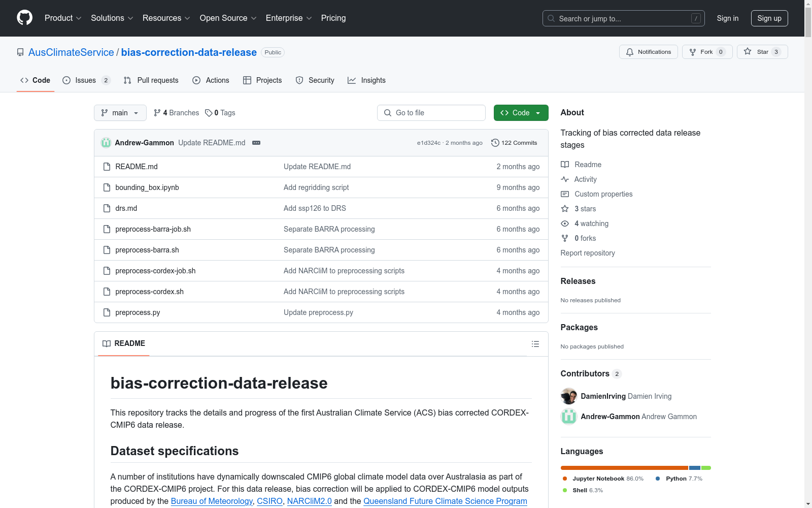
Task: Open the 'Add ssp126 to DRS' commit
Action: point(315,208)
